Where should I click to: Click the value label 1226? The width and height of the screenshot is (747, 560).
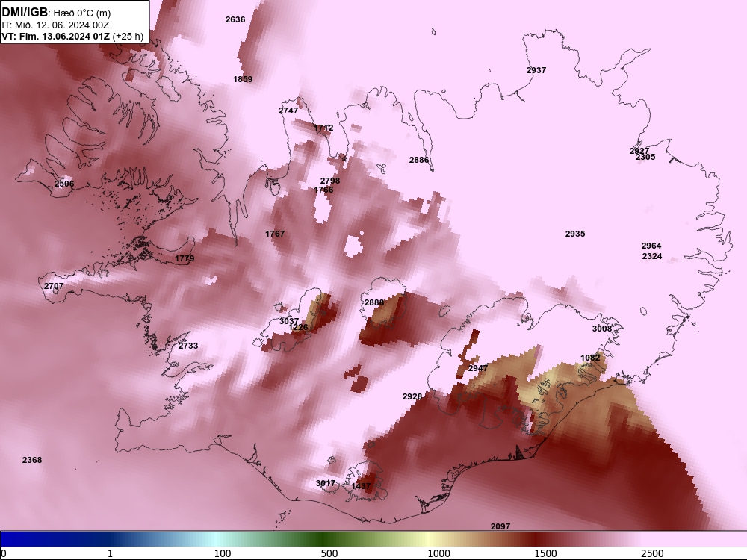click(x=298, y=327)
